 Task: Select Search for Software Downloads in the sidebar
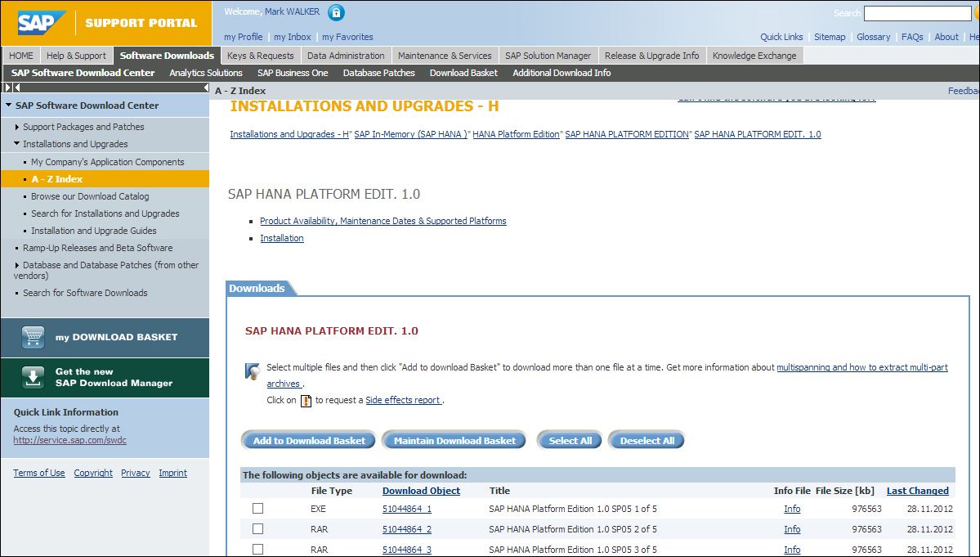tap(85, 293)
